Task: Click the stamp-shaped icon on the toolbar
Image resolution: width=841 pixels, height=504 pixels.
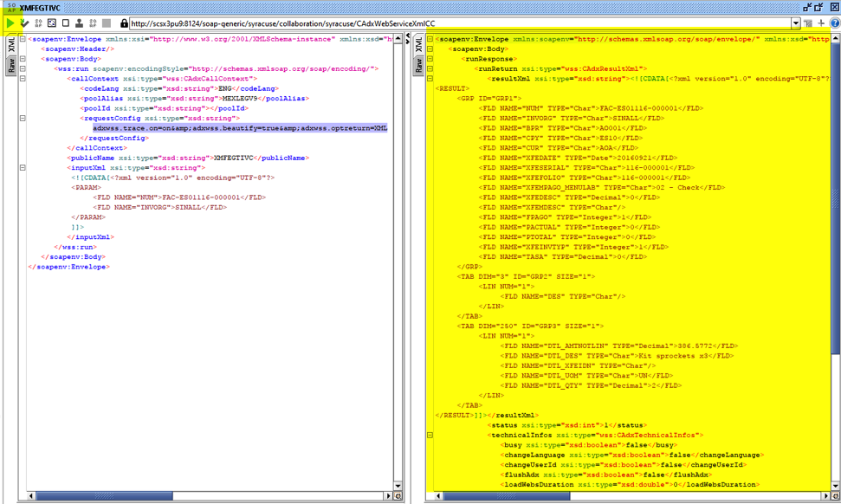Action: [x=81, y=23]
